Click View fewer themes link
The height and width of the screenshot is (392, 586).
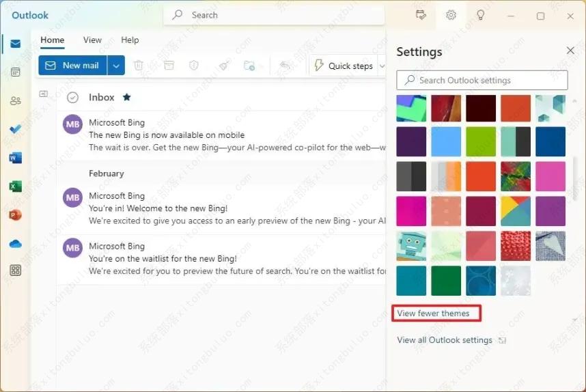pyautogui.click(x=433, y=313)
